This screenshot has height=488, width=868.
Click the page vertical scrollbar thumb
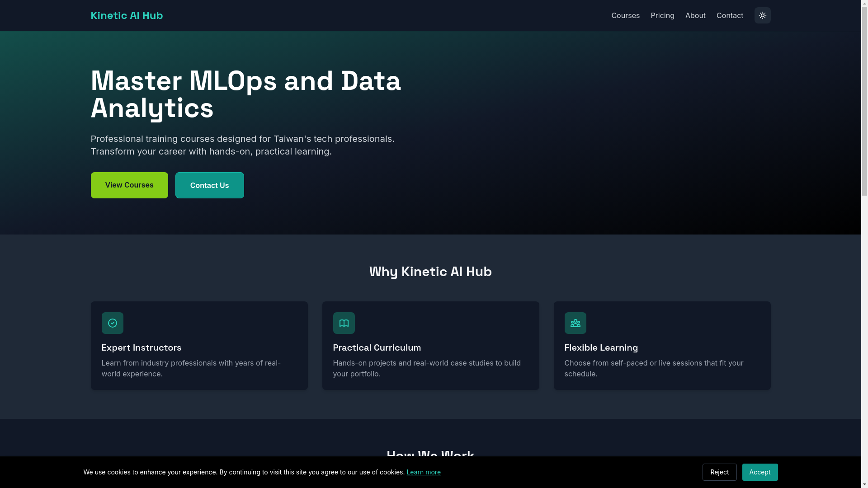(864, 102)
